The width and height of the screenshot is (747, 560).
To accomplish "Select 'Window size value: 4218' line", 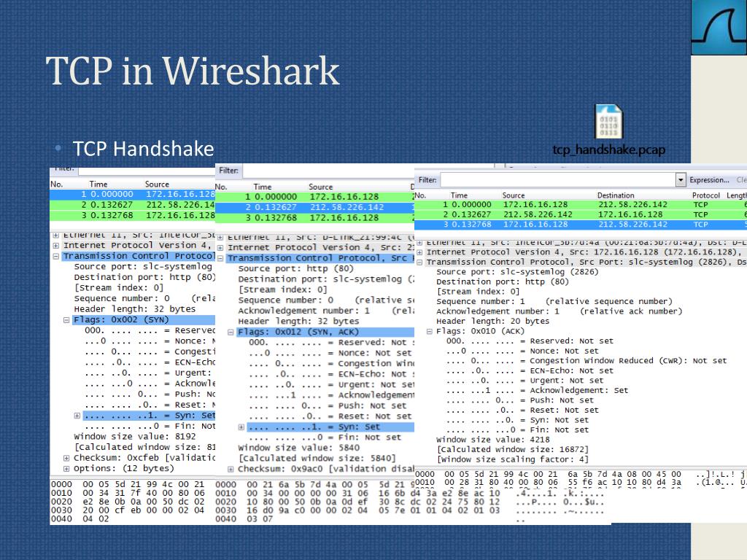I will [x=492, y=440].
